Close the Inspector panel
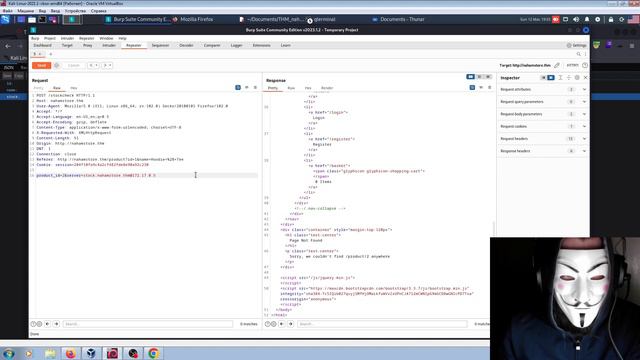The image size is (640, 360). [x=585, y=78]
